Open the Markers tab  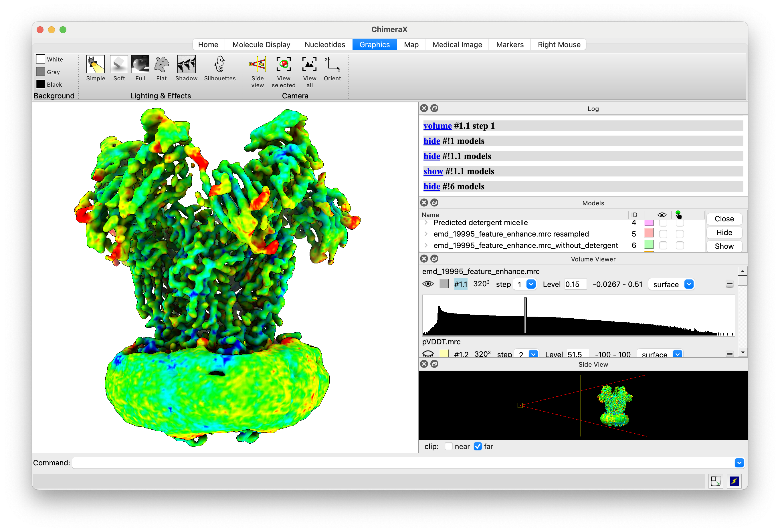510,45
